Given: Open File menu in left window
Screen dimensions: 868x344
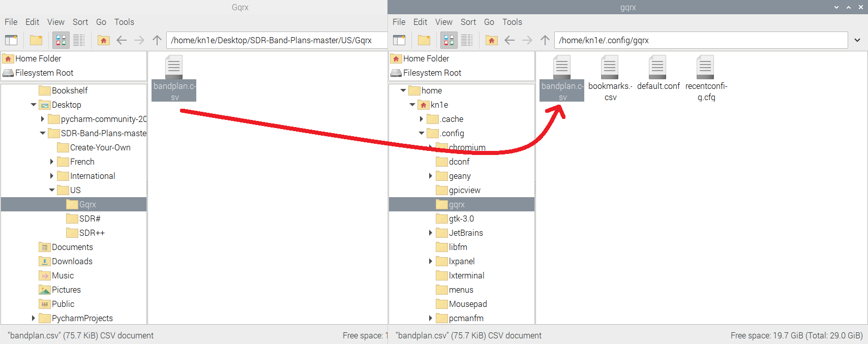Looking at the screenshot, I should [11, 22].
